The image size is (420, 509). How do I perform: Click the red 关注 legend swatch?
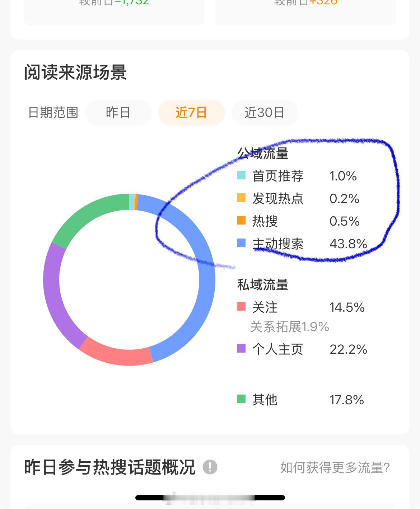pos(241,307)
